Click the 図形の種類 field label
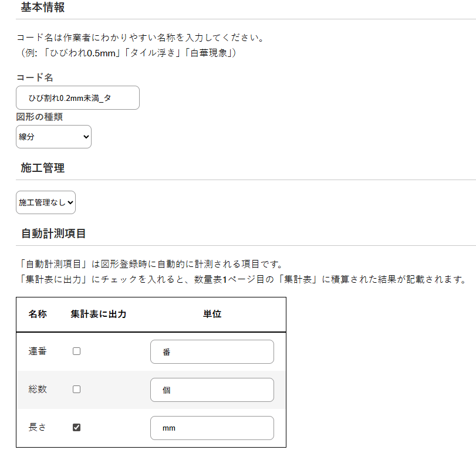This screenshot has width=476, height=450. click(x=39, y=117)
